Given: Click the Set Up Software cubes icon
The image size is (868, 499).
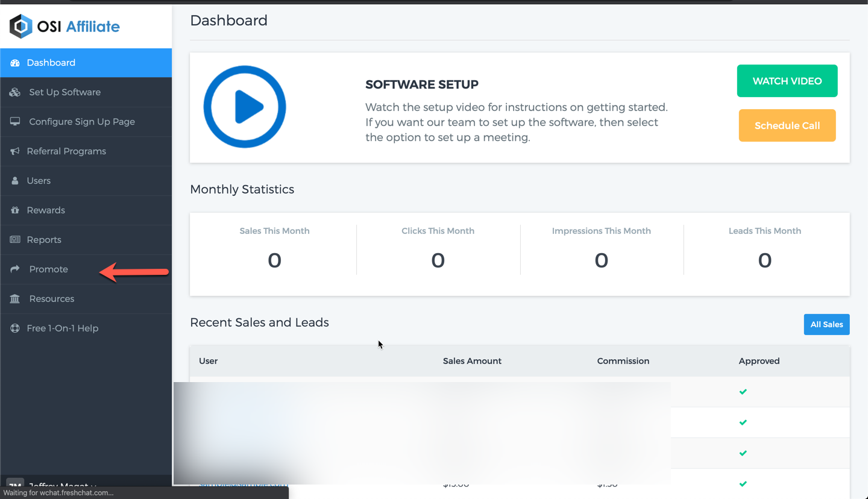Looking at the screenshot, I should point(15,92).
